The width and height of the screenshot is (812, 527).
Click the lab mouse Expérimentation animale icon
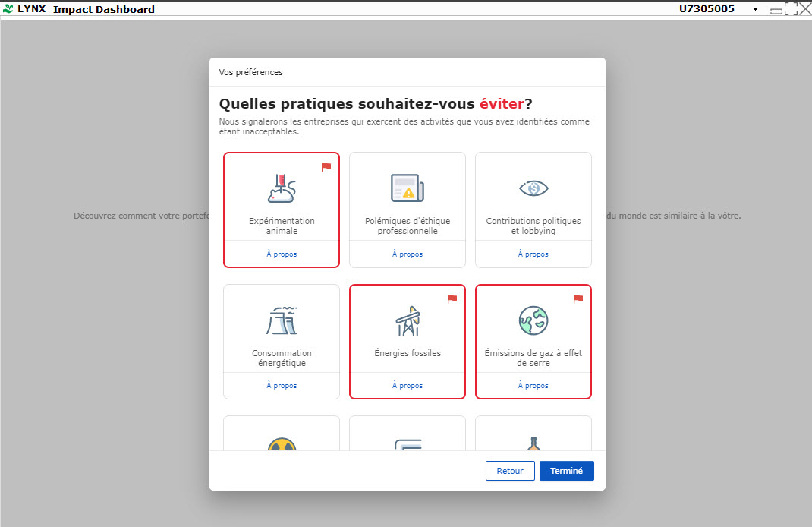[x=282, y=188]
